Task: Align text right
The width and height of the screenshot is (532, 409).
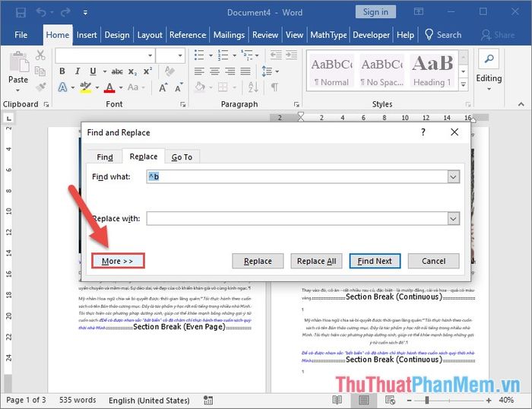Action: (230, 71)
